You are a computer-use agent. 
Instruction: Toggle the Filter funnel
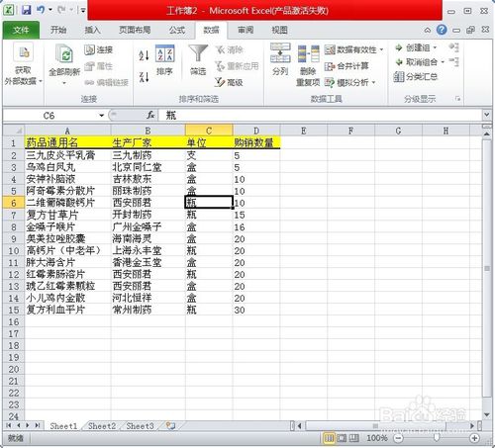pyautogui.click(x=198, y=59)
